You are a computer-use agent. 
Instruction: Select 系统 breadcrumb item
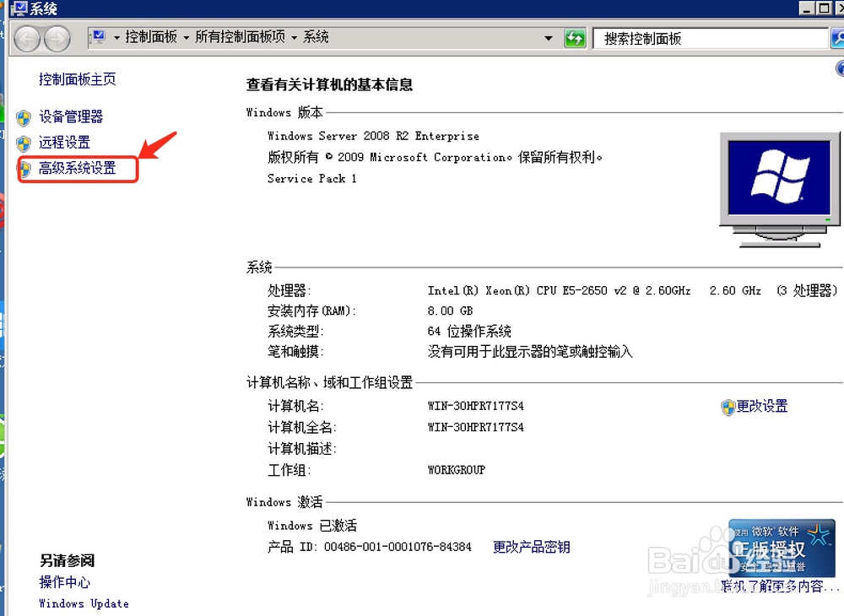coord(316,37)
